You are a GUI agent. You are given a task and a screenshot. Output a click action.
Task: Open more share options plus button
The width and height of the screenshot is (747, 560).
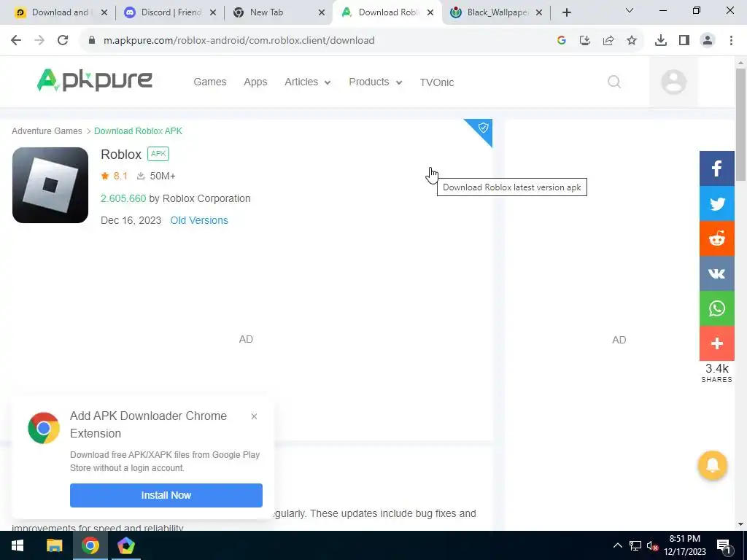716,343
